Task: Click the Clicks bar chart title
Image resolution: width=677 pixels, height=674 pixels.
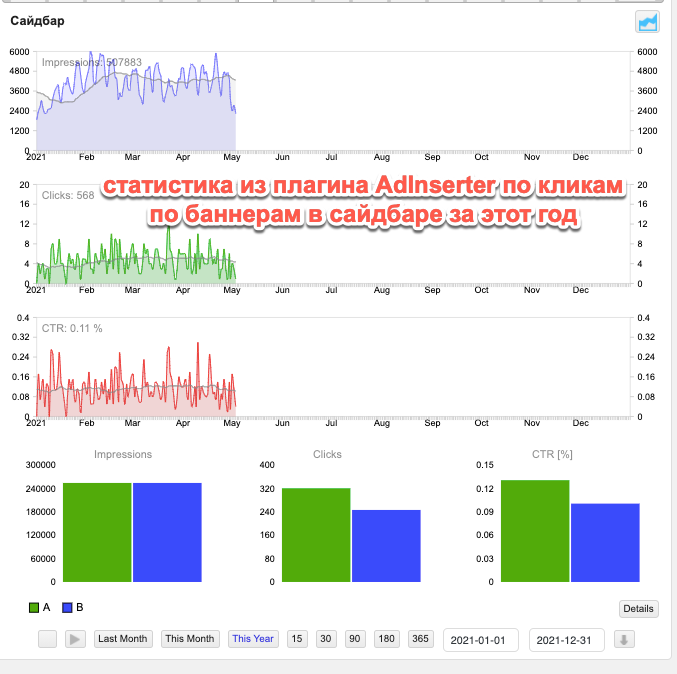Action: click(x=327, y=454)
